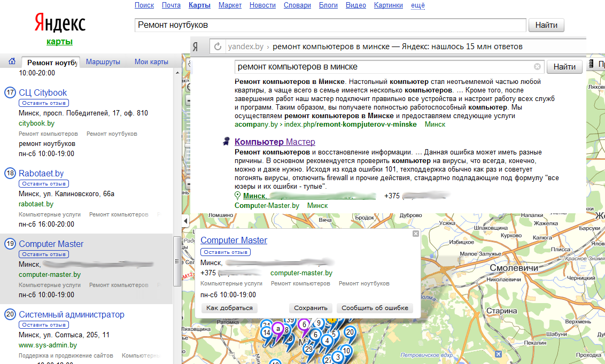
Task: Clear the 'ремонт компьютеров в минске' search field
Action: tap(537, 67)
